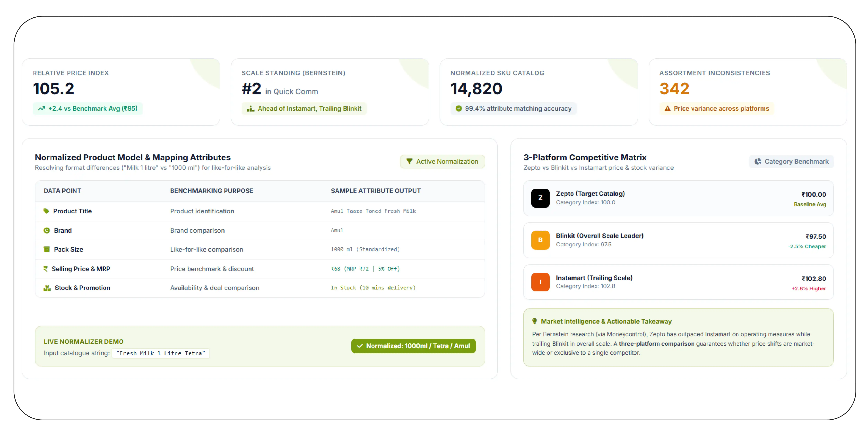Viewport: 868px width, 431px height.
Task: Click the Product identification cell
Action: 202,211
